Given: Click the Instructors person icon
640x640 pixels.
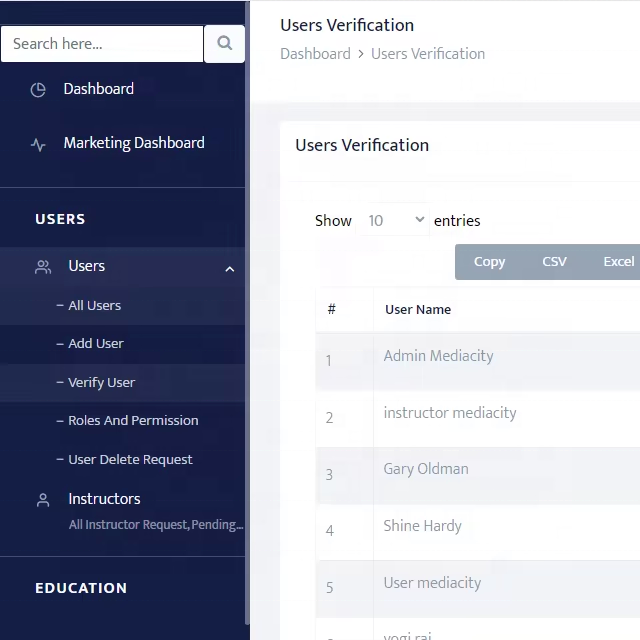Looking at the screenshot, I should coord(43,500).
